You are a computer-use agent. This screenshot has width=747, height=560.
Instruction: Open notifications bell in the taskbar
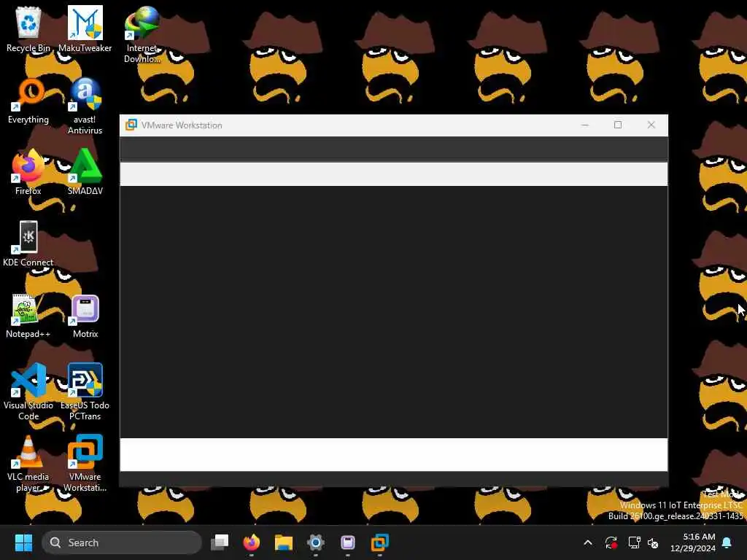coord(727,542)
